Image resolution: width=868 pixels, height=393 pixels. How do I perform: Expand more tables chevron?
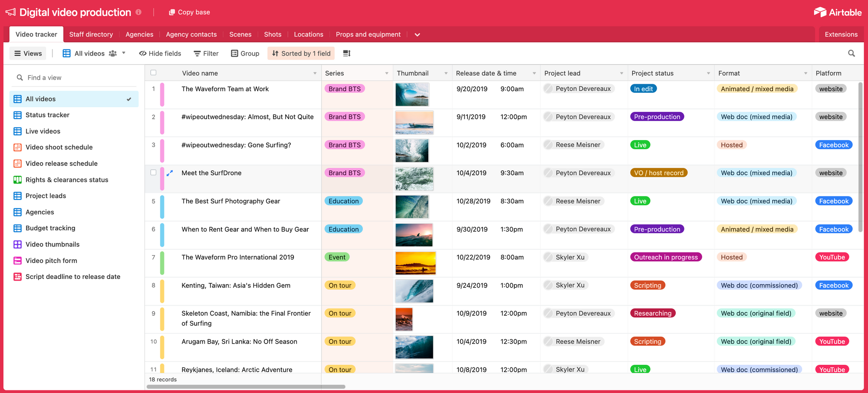point(417,35)
